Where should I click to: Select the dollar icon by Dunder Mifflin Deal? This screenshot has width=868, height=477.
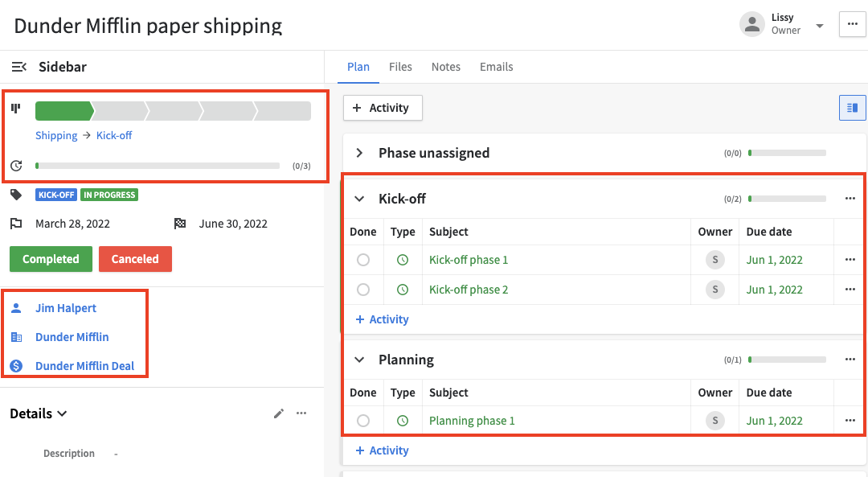tap(17, 365)
